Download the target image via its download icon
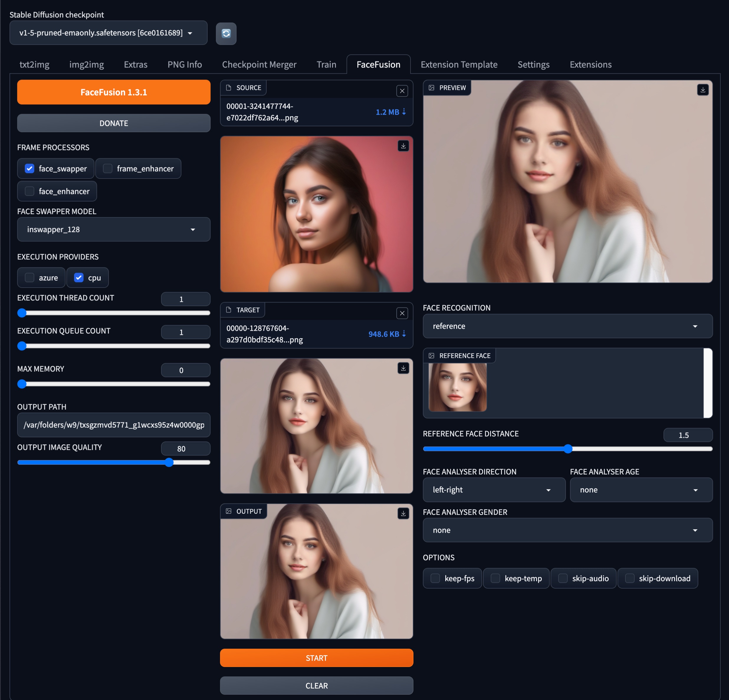The width and height of the screenshot is (729, 700). [403, 368]
